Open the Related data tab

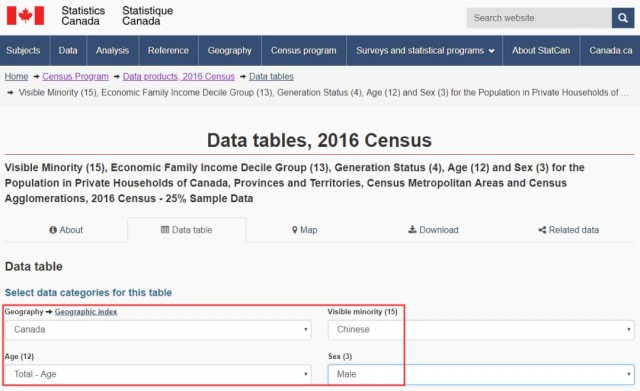[569, 230]
